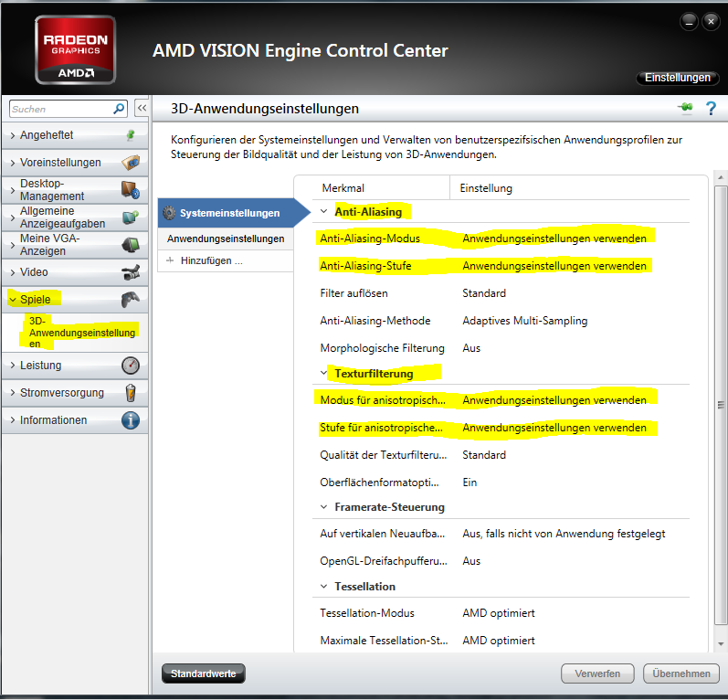Collapse the Texturfilterung group chevron
Viewport: 728px width, 700px height.
click(x=323, y=373)
